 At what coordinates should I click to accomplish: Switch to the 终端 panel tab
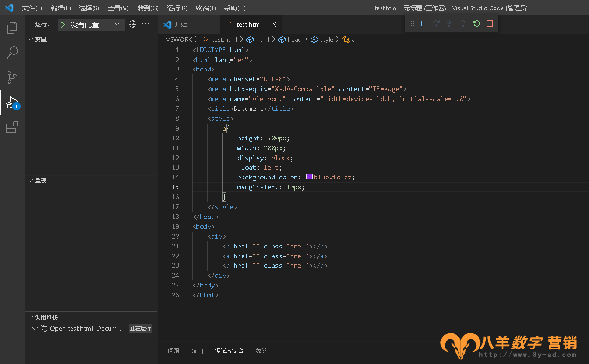pyautogui.click(x=262, y=351)
